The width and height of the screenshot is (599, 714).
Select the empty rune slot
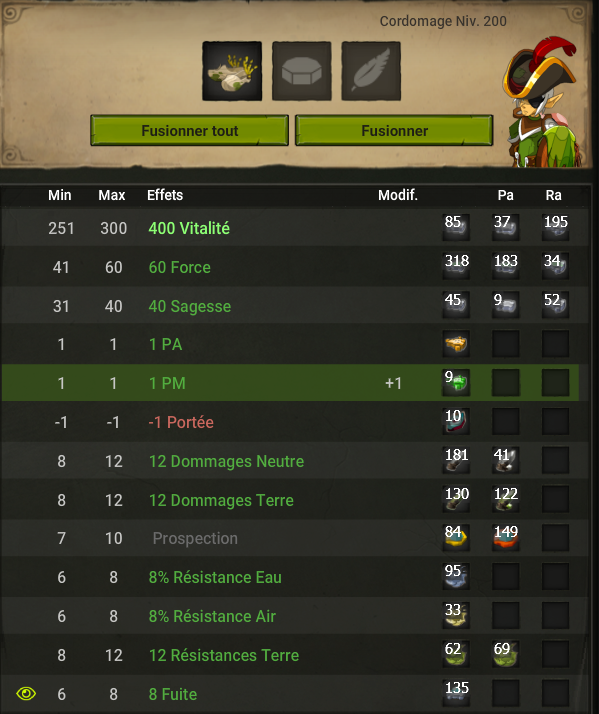point(302,71)
